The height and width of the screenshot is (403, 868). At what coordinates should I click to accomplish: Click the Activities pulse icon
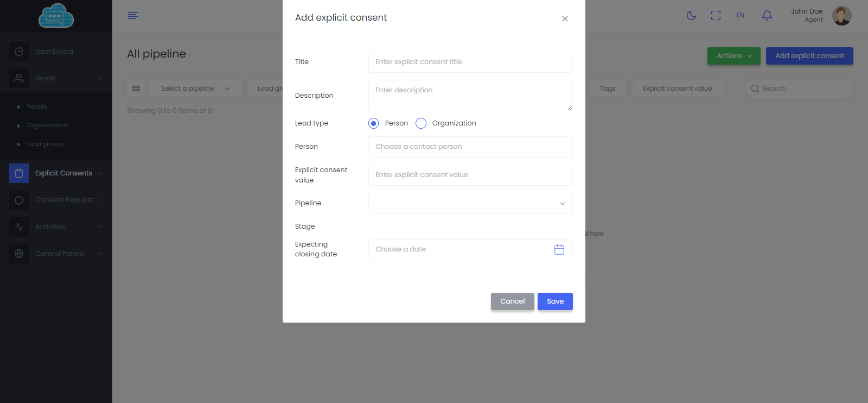pos(19,227)
